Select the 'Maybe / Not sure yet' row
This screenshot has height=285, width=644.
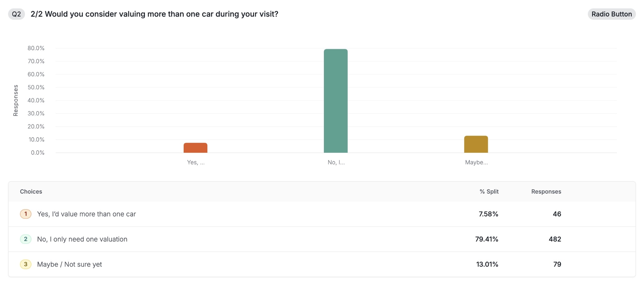[69, 264]
